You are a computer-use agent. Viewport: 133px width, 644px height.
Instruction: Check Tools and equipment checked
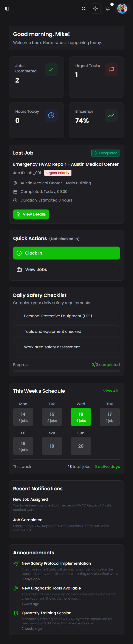tap(19, 331)
